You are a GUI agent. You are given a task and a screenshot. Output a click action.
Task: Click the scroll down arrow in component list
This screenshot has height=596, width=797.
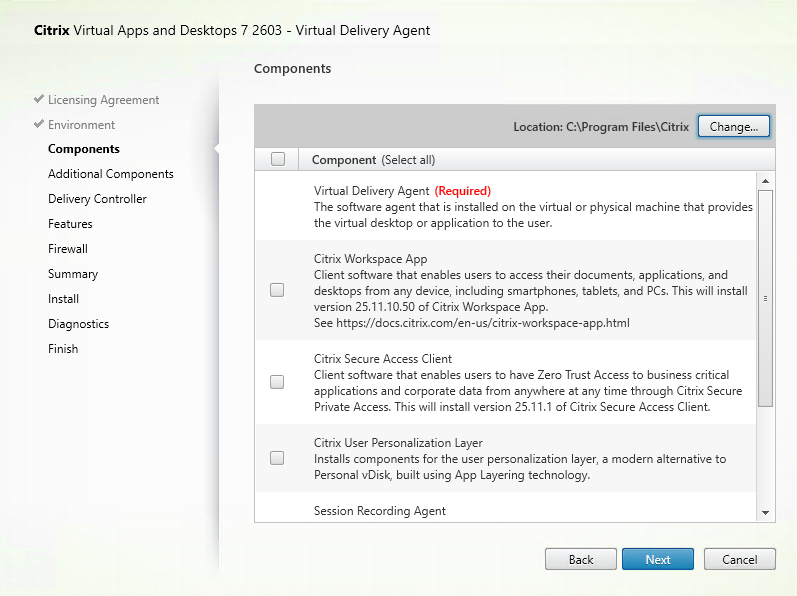pyautogui.click(x=765, y=513)
